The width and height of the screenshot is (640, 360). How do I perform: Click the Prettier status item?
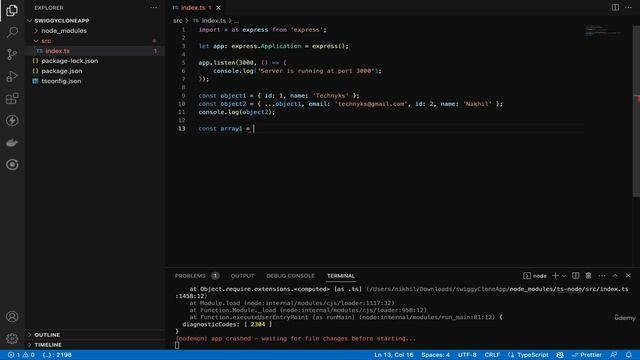point(587,355)
